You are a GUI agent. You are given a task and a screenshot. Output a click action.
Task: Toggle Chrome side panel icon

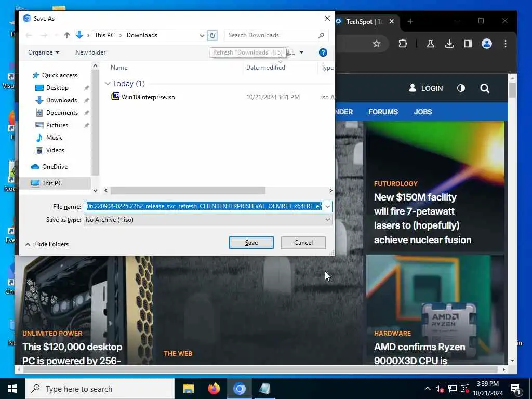point(468,44)
